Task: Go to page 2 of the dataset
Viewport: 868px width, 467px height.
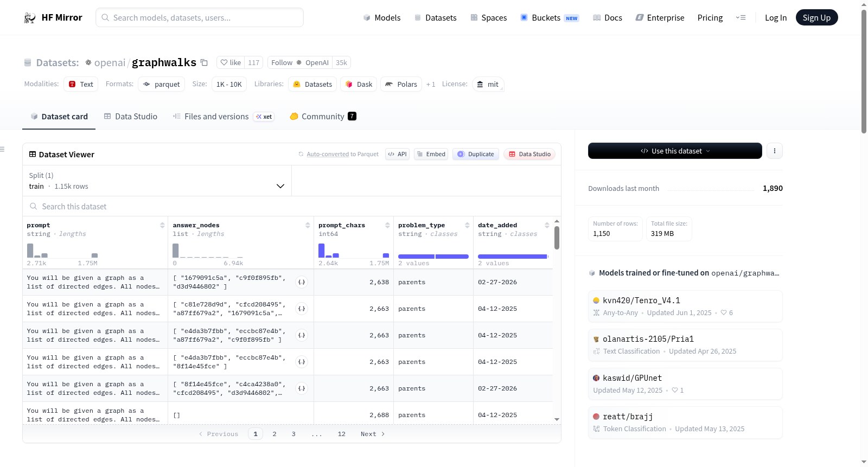Action: click(275, 434)
